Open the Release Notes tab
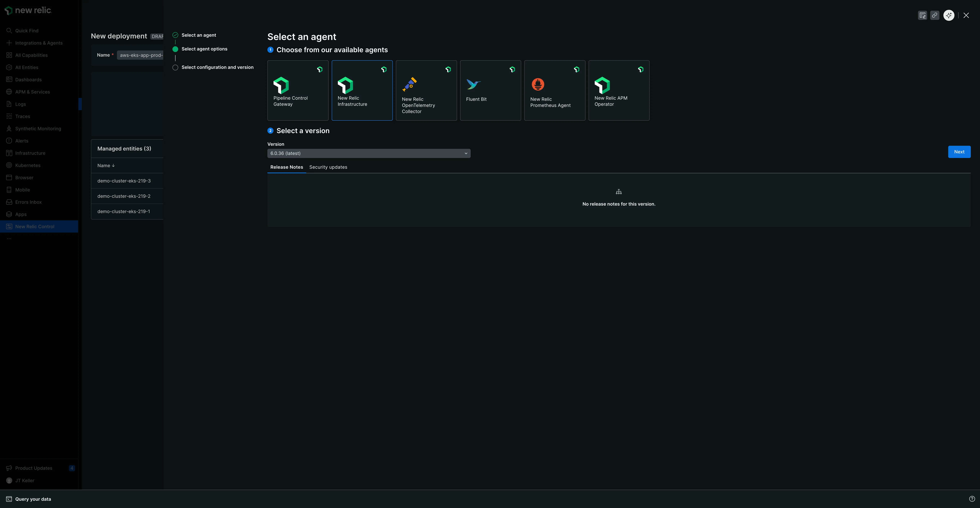 point(287,167)
